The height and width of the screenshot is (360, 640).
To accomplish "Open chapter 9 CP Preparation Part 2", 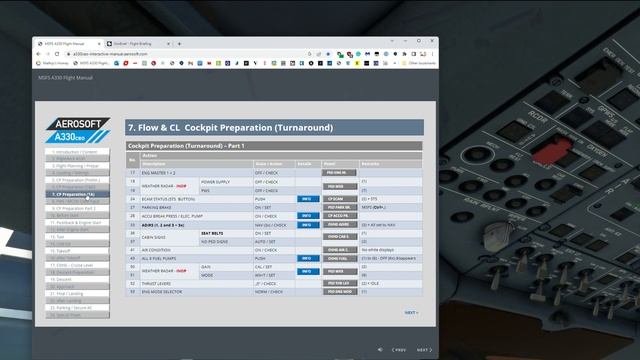I will click(77, 208).
